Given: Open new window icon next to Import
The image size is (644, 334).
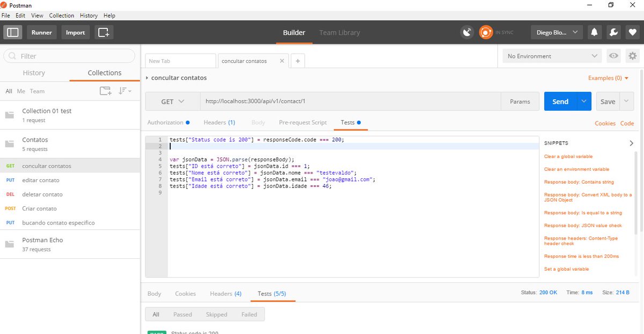Looking at the screenshot, I should point(104,32).
